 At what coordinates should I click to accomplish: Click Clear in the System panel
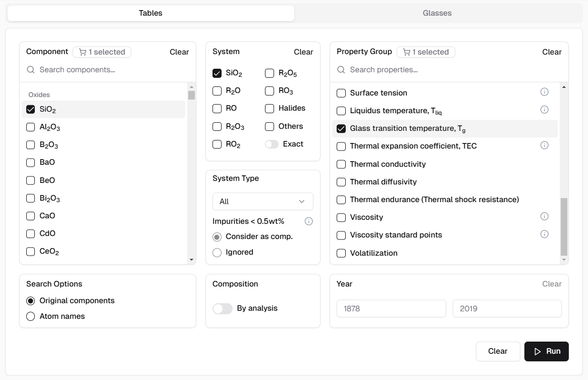tap(303, 52)
